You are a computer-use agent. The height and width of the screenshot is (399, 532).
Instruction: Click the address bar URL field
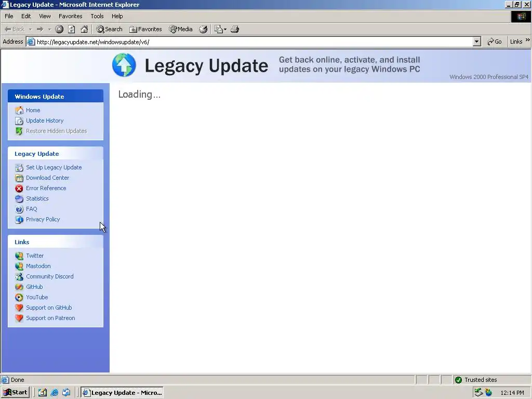click(x=254, y=42)
